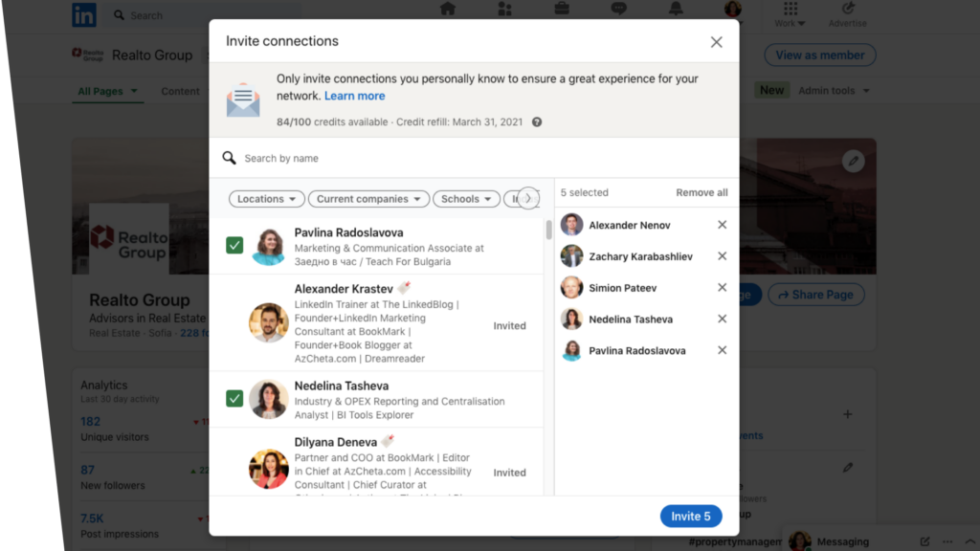Open the All Pages dropdown tab

point(107,91)
